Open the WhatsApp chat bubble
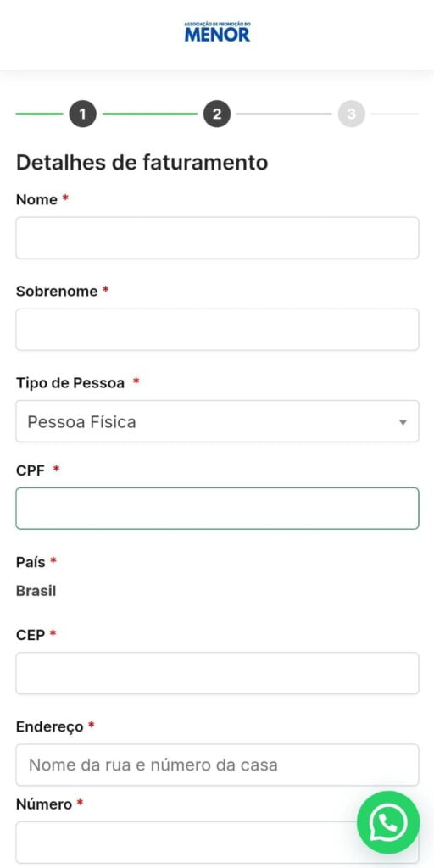 click(388, 822)
